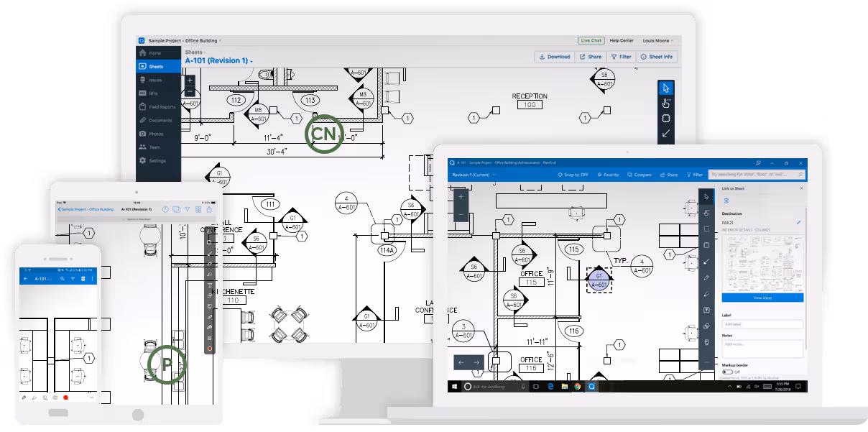Screen dimensions: 868x432
Task: Open Sheet info on the monitor
Action: pos(657,57)
